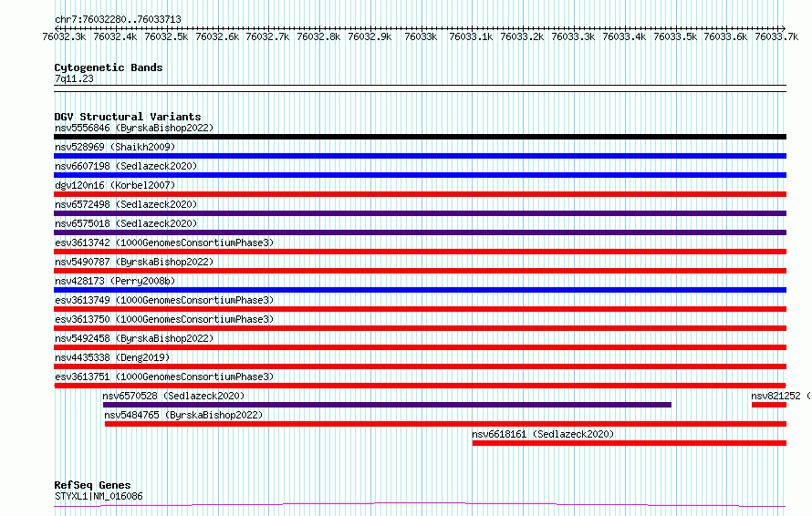812x516 pixels.
Task: Click ruler tick labeled 76032.7k
Action: click(x=267, y=36)
